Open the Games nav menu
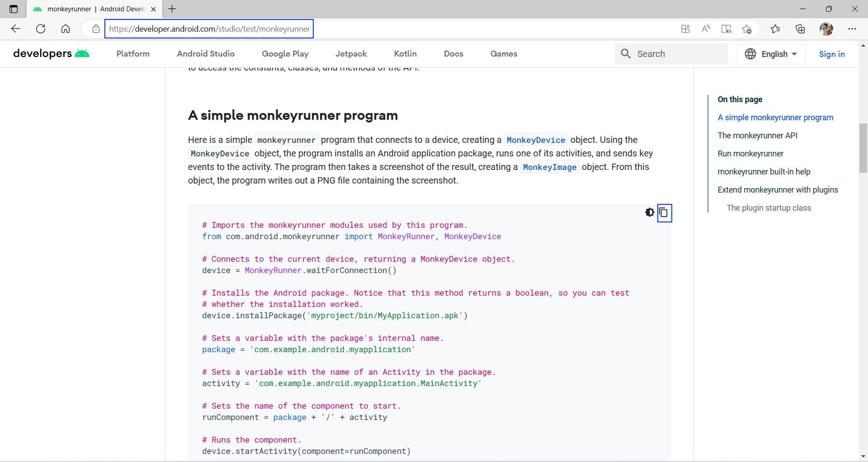868x462 pixels. pyautogui.click(x=504, y=54)
